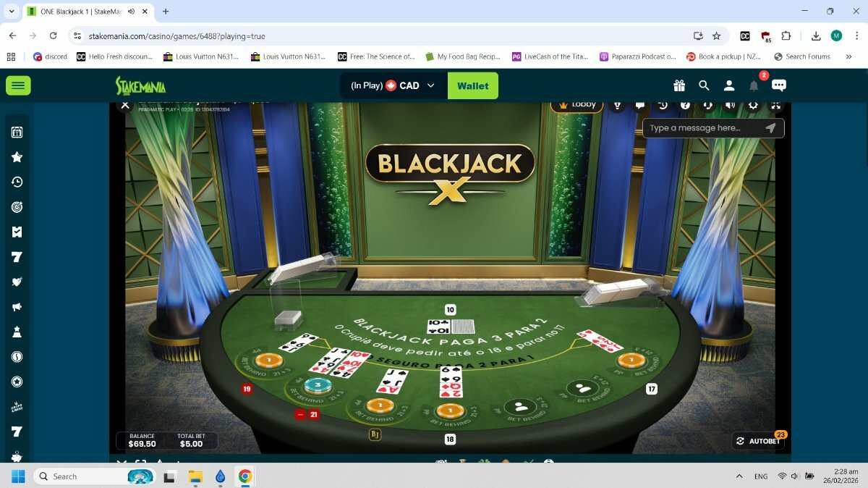This screenshot has width=868, height=488.
Task: Select the star favorites icon in sidebar
Action: (x=17, y=157)
